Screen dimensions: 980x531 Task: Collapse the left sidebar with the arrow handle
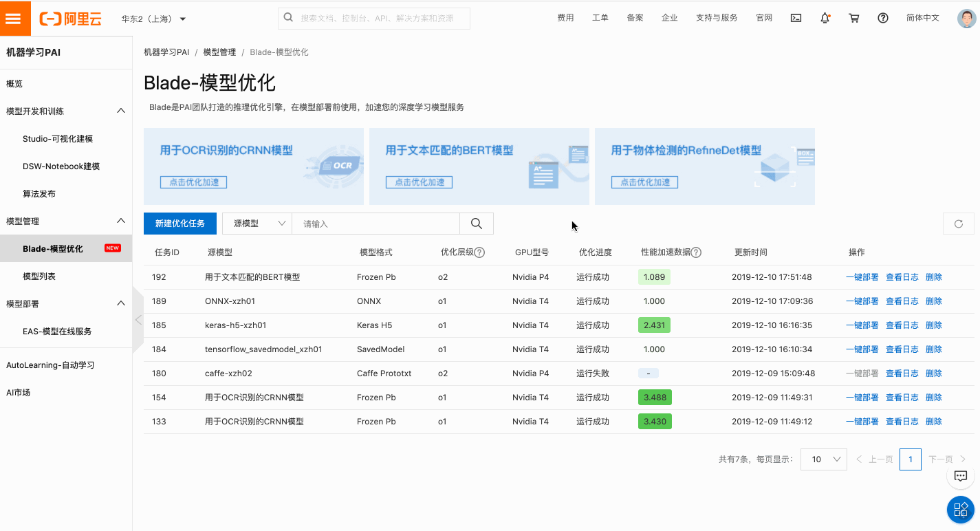click(x=138, y=320)
